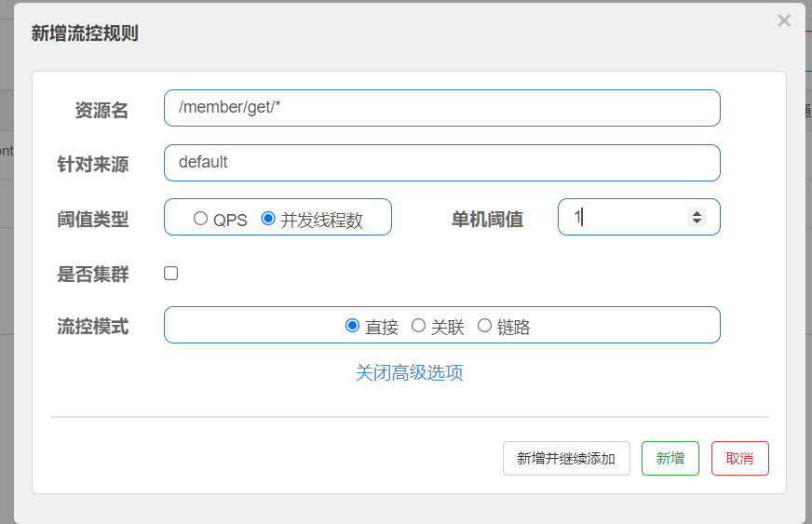
Task: Select the QPS threshold type
Action: click(x=200, y=219)
